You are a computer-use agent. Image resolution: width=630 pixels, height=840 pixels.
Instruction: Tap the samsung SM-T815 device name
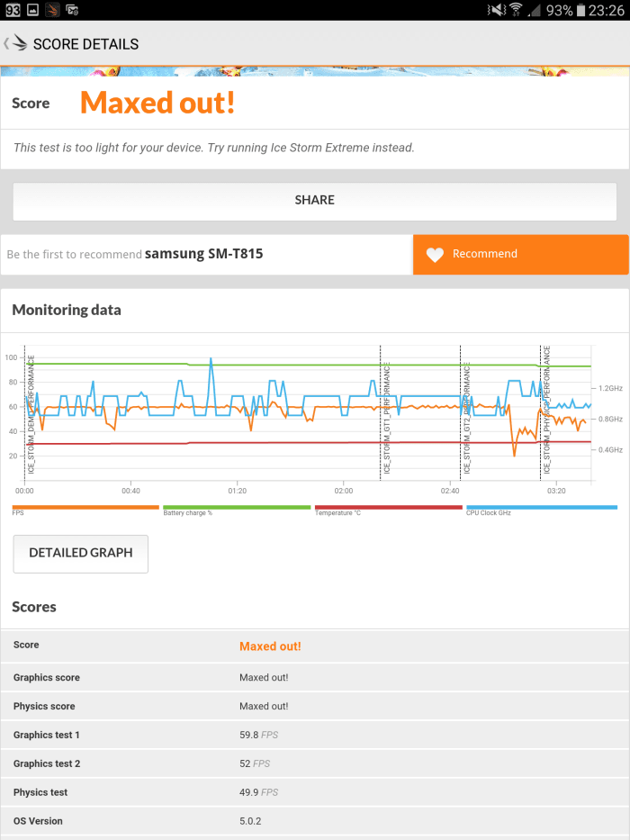203,254
